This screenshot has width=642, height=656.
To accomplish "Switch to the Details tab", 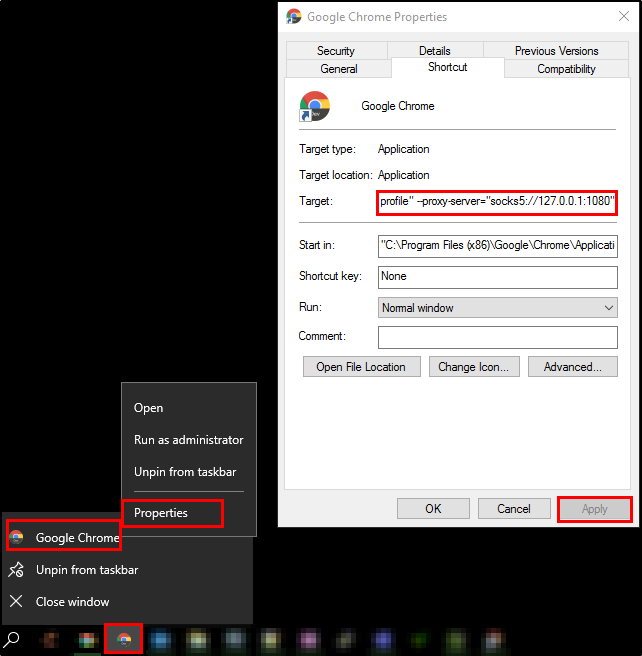I will pos(435,51).
